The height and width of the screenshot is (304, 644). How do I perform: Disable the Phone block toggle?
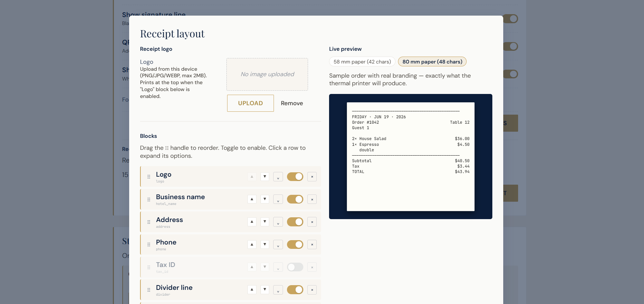[x=295, y=245]
